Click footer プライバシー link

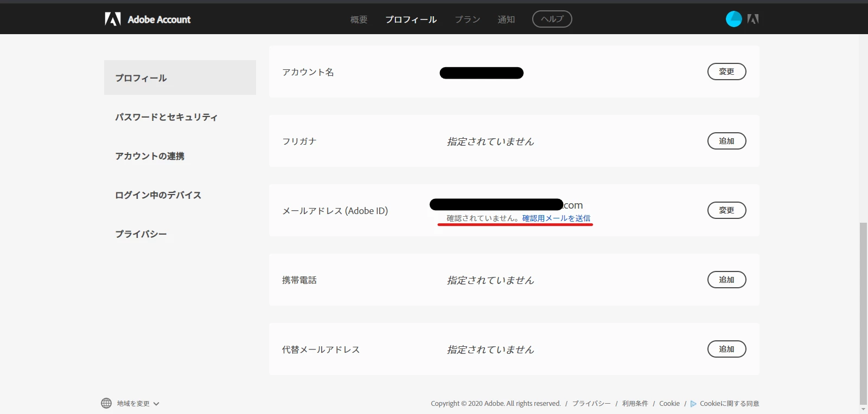point(591,404)
